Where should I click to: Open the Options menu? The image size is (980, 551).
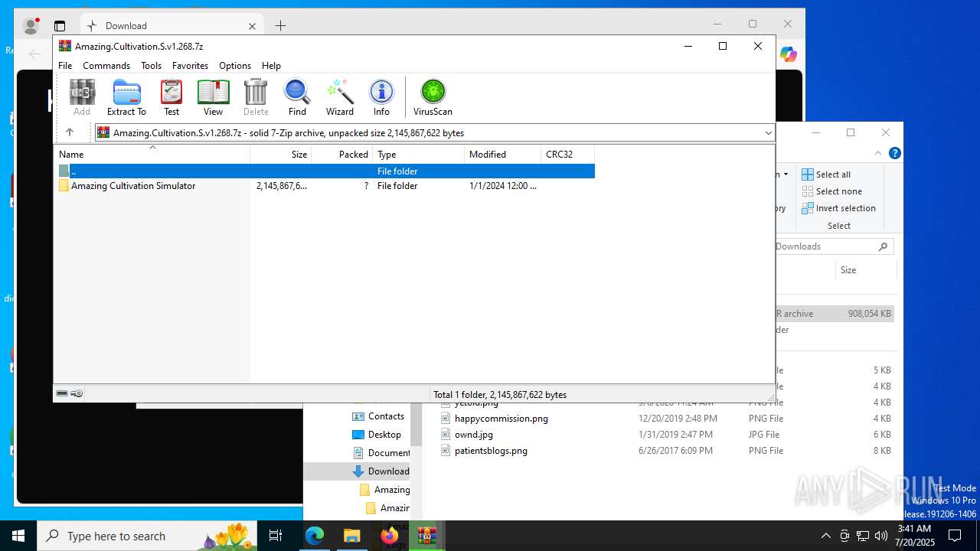pos(235,66)
